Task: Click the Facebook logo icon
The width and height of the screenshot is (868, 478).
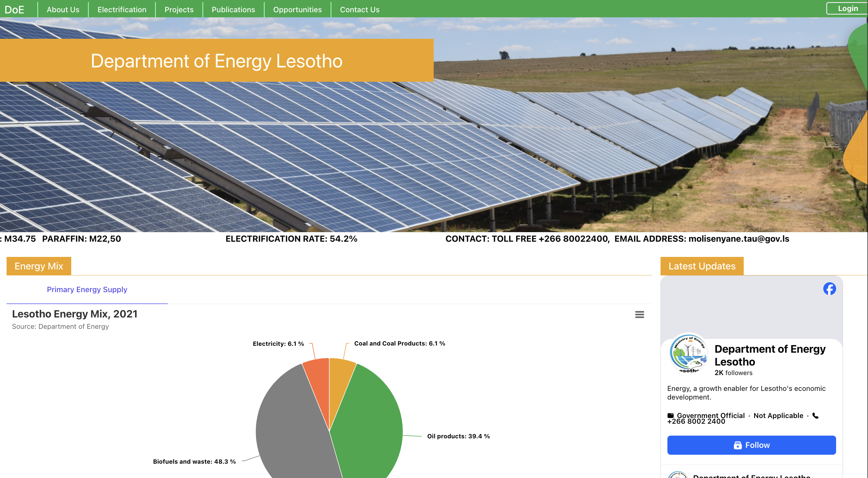Action: [829, 289]
